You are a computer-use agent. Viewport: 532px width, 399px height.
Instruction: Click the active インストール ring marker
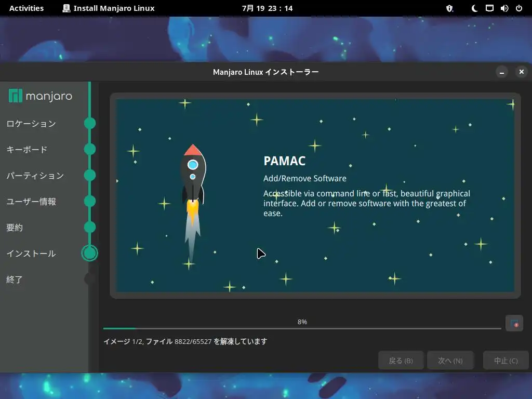(90, 253)
